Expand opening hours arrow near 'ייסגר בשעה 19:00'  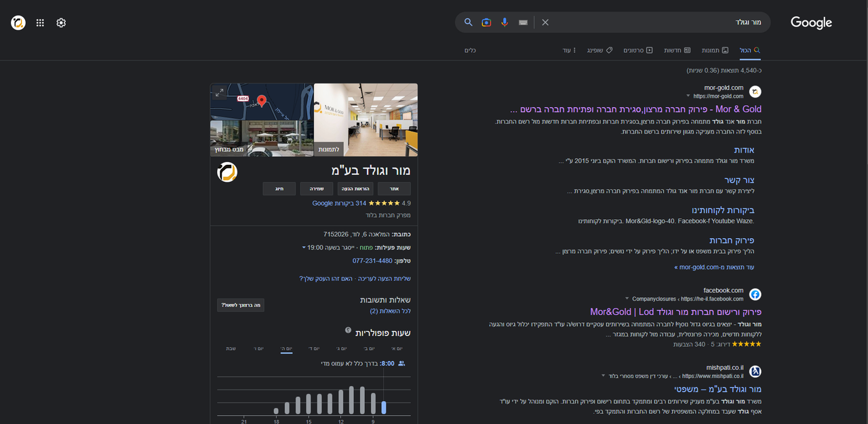[x=304, y=248]
